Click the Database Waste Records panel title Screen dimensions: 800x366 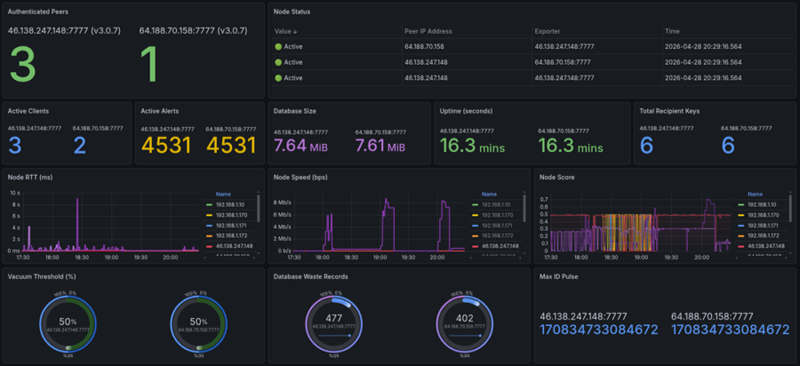(311, 277)
